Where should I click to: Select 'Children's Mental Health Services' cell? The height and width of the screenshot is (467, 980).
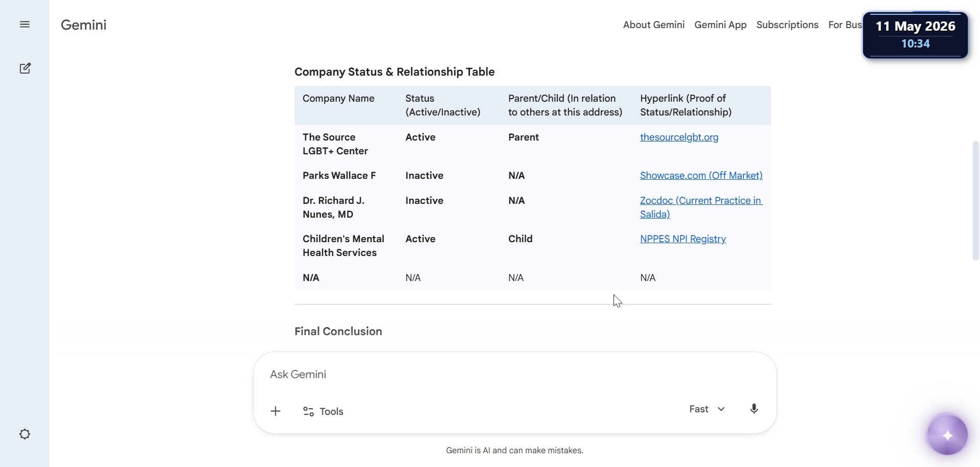click(344, 246)
